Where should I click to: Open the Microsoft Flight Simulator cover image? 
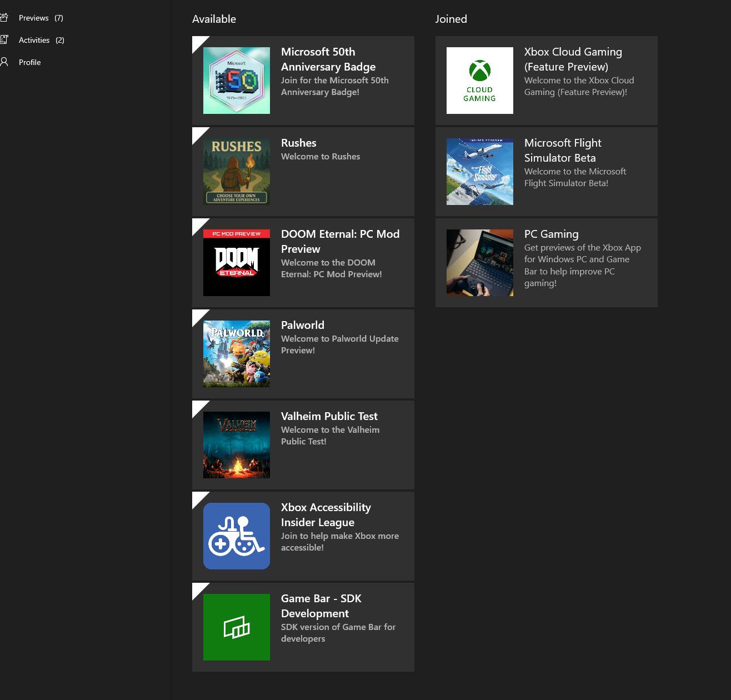480,172
